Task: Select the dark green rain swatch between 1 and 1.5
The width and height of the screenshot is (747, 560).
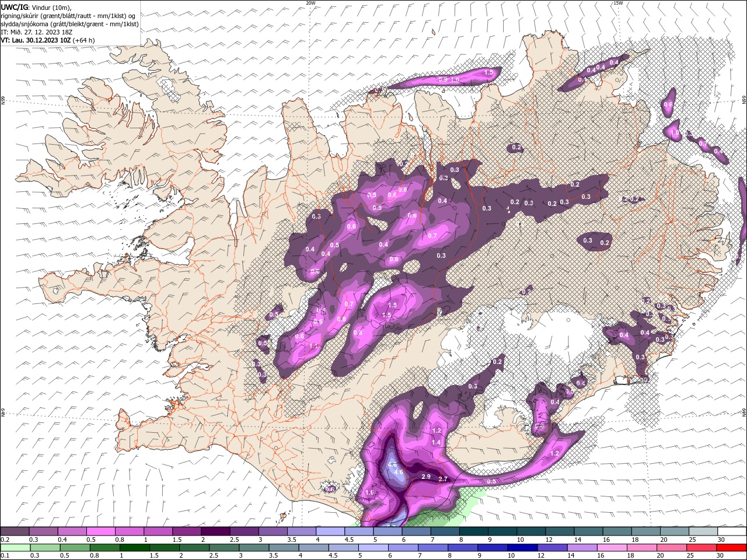Action: click(134, 547)
